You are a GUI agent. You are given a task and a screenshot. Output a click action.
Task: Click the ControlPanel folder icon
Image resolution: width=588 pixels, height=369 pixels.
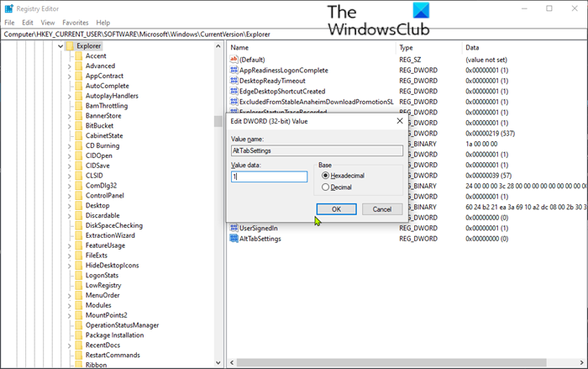[x=78, y=195]
